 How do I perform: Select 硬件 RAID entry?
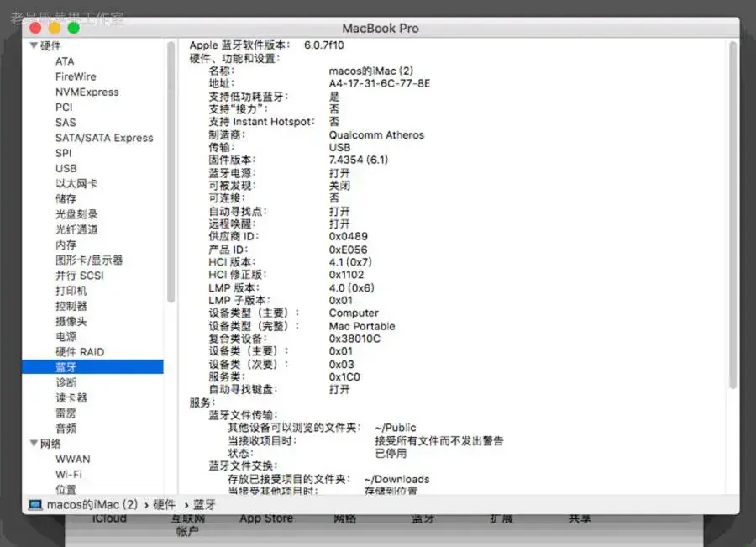point(80,351)
